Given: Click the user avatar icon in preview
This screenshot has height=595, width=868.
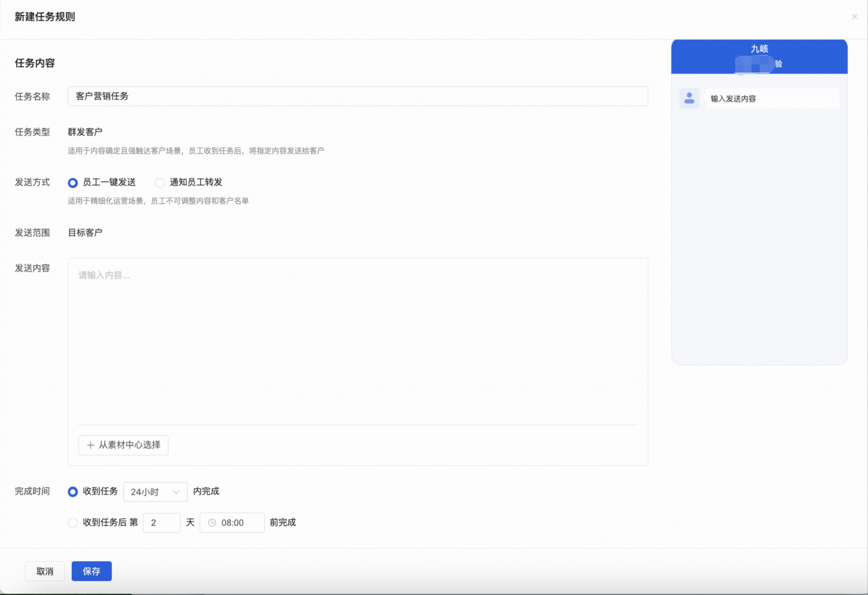Looking at the screenshot, I should click(x=689, y=98).
